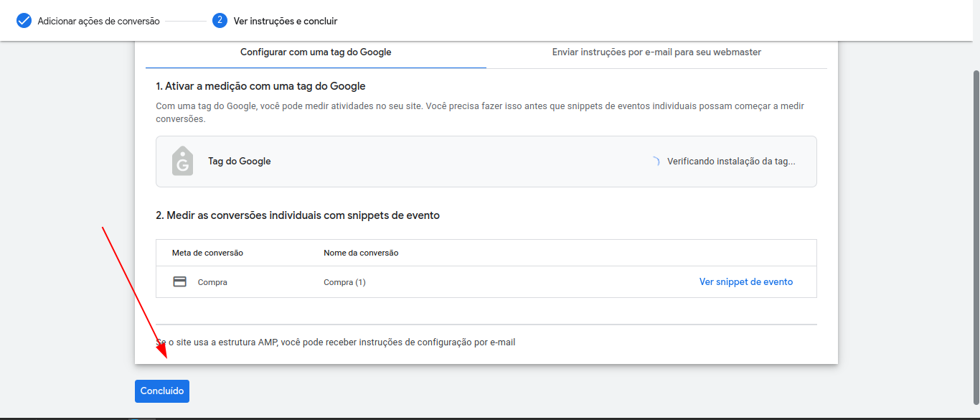980x420 pixels.
Task: Click the Nome da conversão column header
Action: 361,253
